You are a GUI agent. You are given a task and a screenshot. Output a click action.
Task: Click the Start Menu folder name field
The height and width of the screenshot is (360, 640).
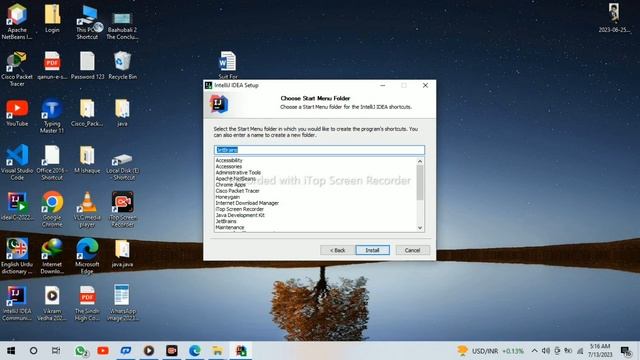pos(319,150)
